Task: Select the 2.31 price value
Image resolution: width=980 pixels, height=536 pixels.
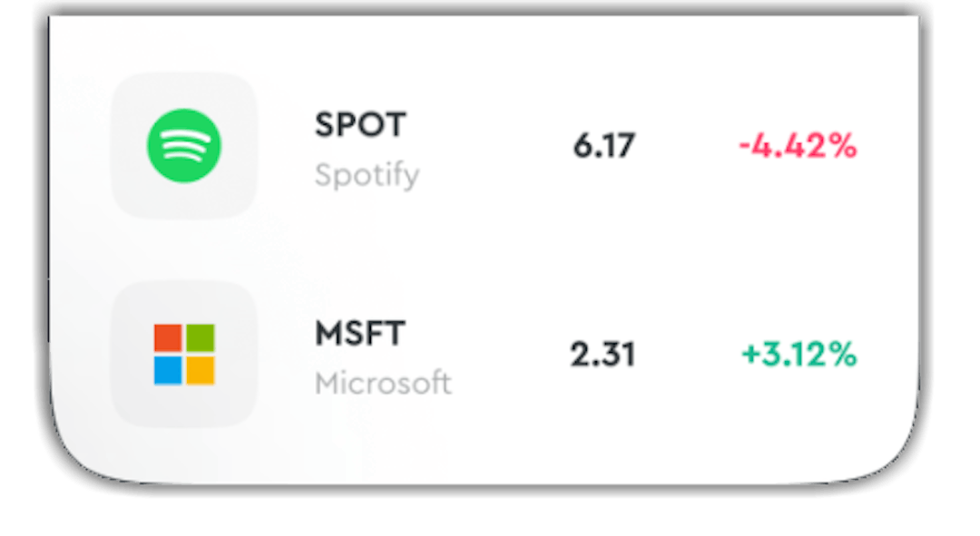Action: tap(603, 355)
